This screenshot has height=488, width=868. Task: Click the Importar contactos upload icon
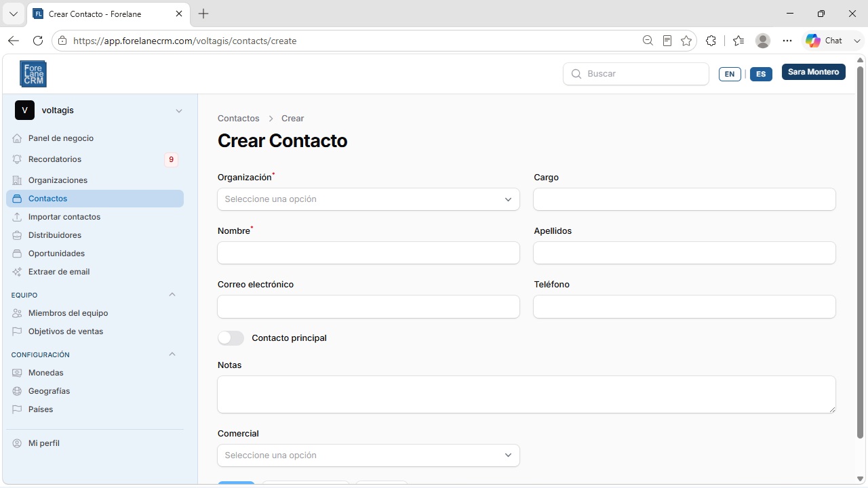[x=17, y=217]
